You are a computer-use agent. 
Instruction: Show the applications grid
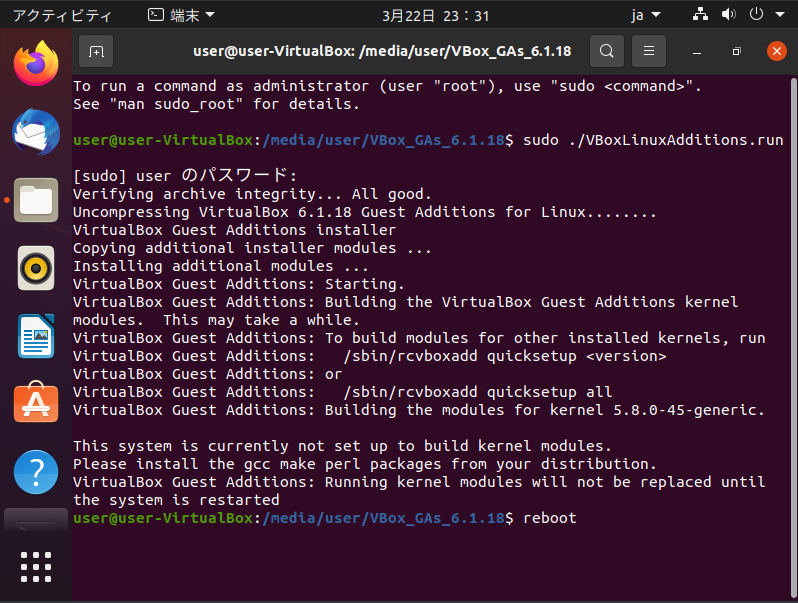[x=36, y=566]
